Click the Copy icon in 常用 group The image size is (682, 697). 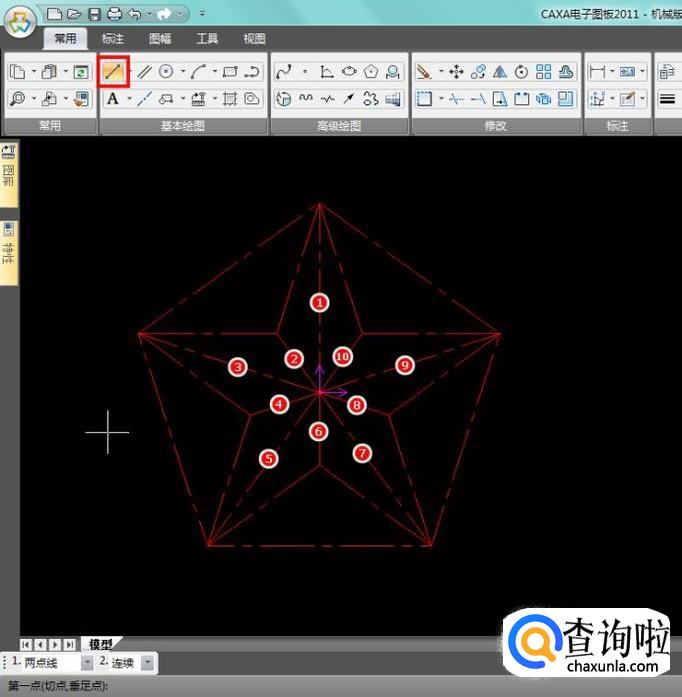(x=17, y=72)
